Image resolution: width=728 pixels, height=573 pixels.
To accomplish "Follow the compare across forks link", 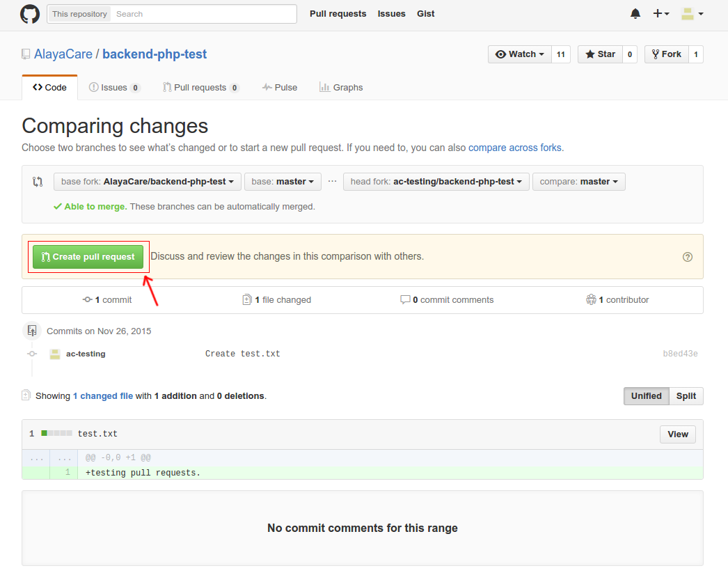I will 514,148.
